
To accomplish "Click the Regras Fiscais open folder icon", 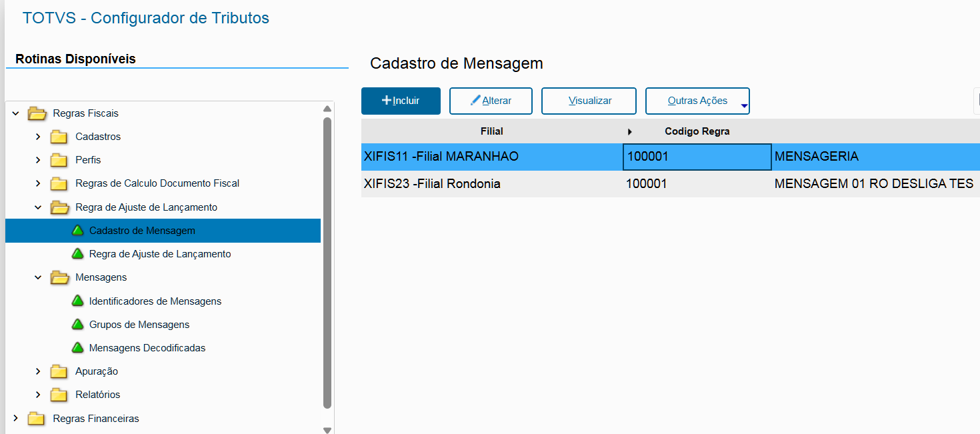I will pos(37,113).
